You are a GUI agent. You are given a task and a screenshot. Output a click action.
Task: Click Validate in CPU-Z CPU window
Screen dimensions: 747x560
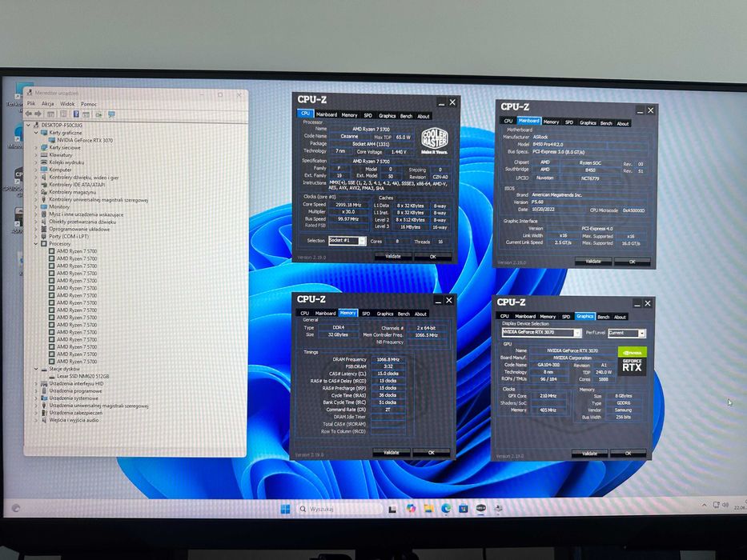[393, 256]
